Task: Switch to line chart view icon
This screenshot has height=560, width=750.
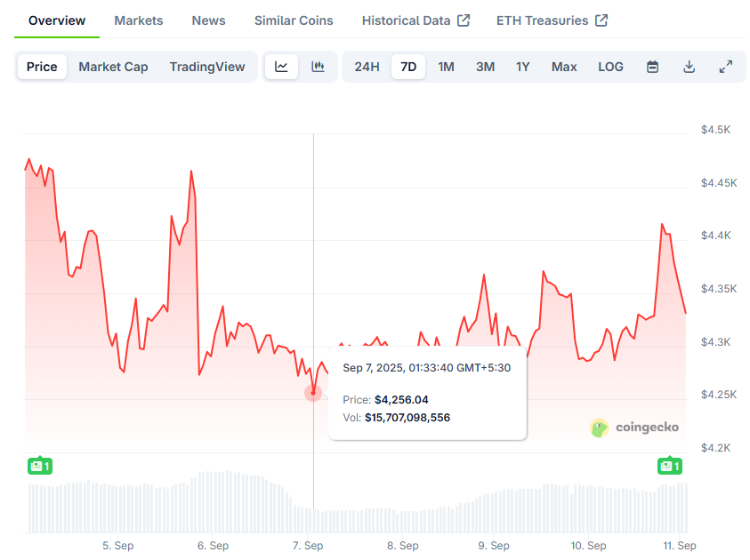Action: 281,67
